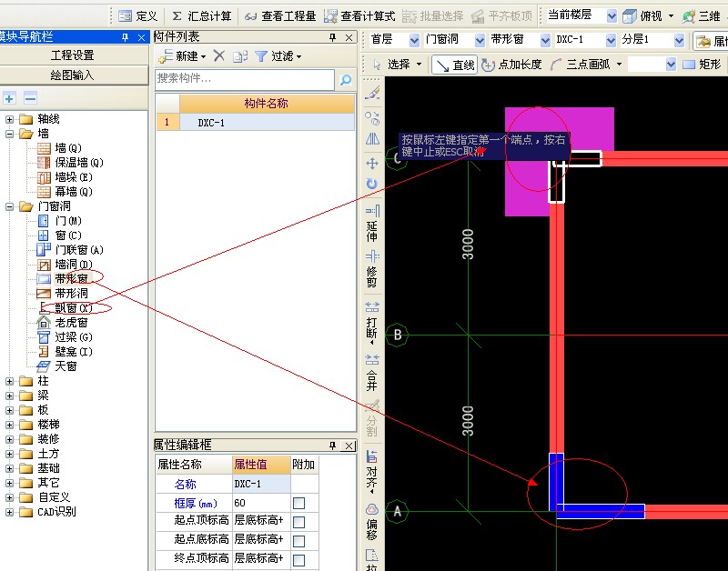Click the copy component icon
728x571 pixels.
point(240,56)
